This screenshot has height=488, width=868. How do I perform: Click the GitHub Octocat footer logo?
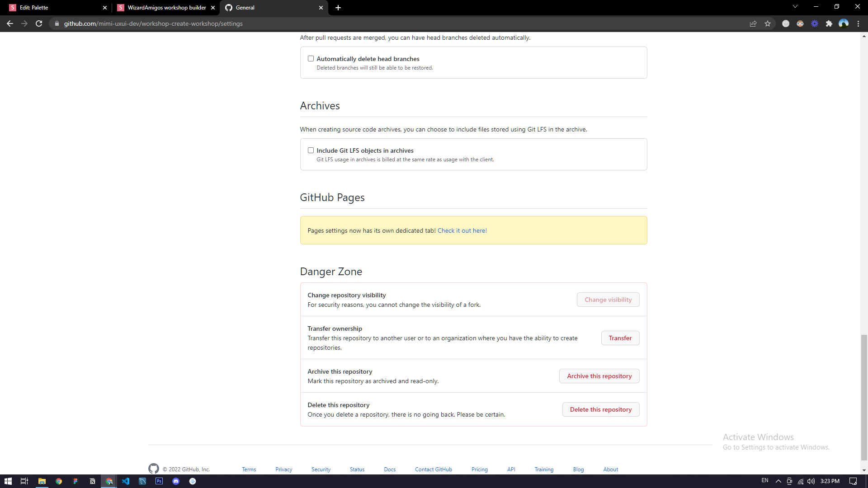pyautogui.click(x=154, y=469)
